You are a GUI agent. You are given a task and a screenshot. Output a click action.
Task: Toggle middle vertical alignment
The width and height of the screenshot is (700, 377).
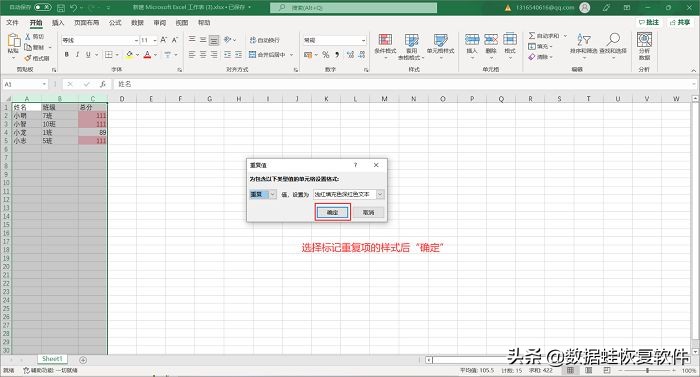coord(203,40)
